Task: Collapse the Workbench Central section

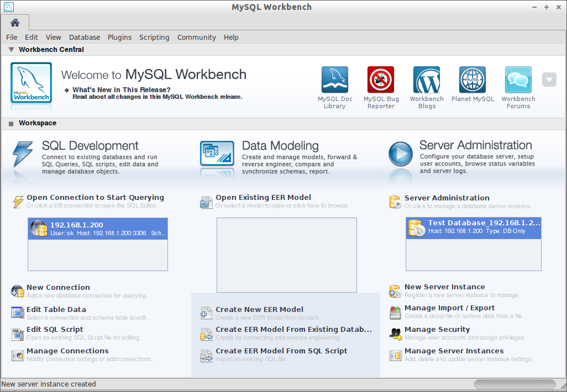Action: tap(11, 50)
